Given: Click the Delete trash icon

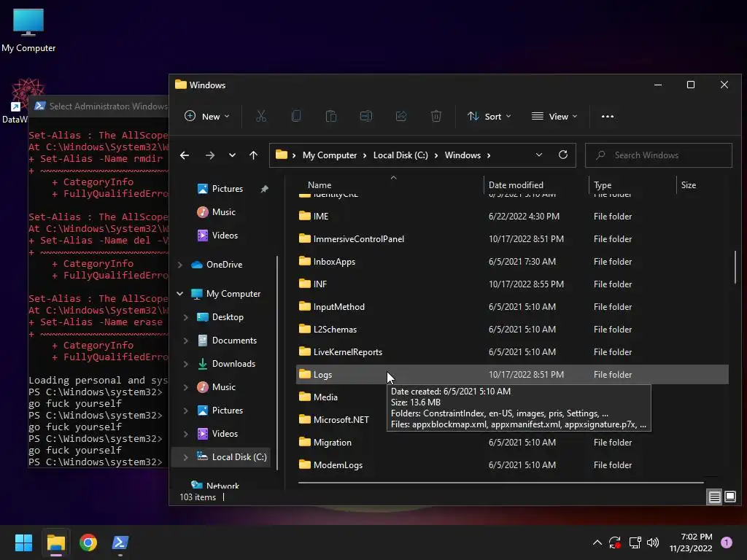Looking at the screenshot, I should tap(436, 116).
